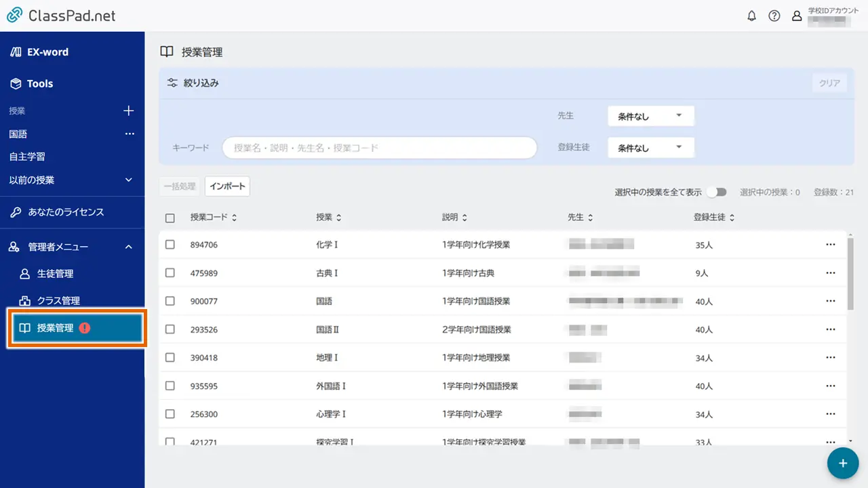Open the 先生 条件なし dropdown
Screen dimensions: 868x488
[650, 115]
